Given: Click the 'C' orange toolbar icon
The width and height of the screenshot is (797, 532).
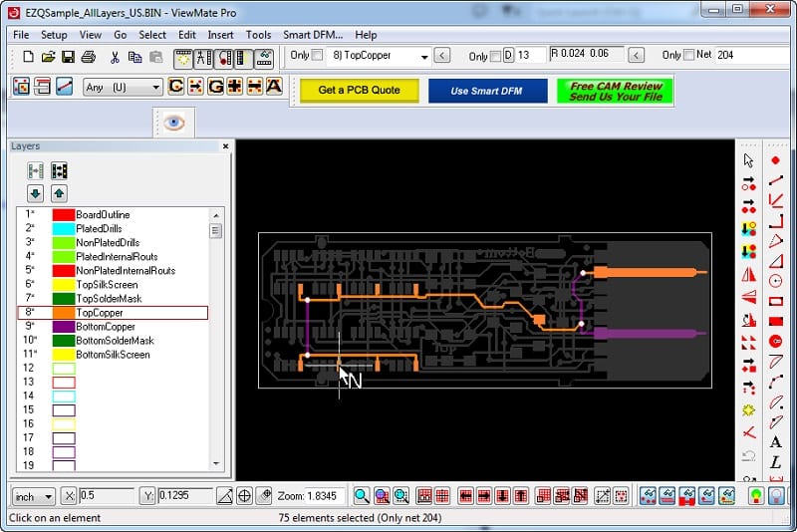Looking at the screenshot, I should click(x=176, y=87).
